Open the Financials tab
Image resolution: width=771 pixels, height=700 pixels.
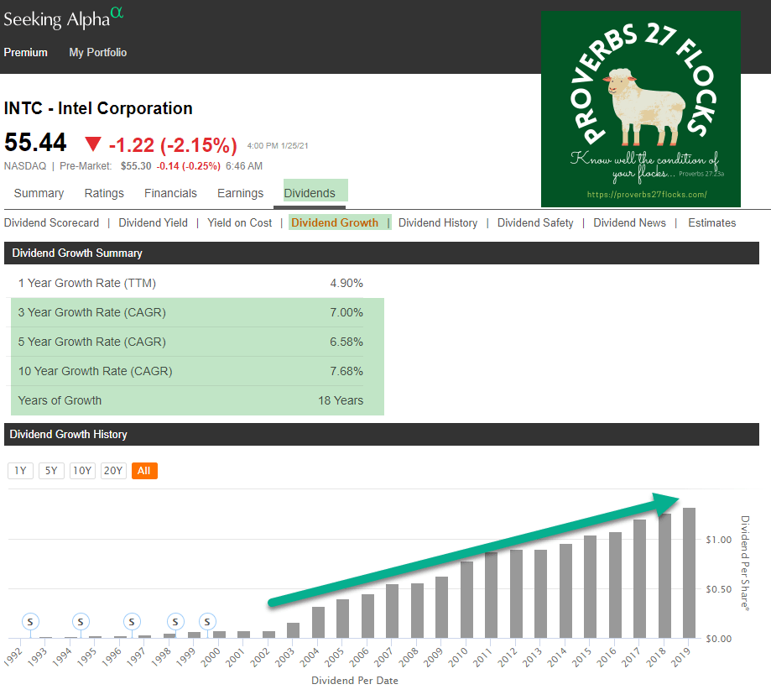(x=170, y=193)
